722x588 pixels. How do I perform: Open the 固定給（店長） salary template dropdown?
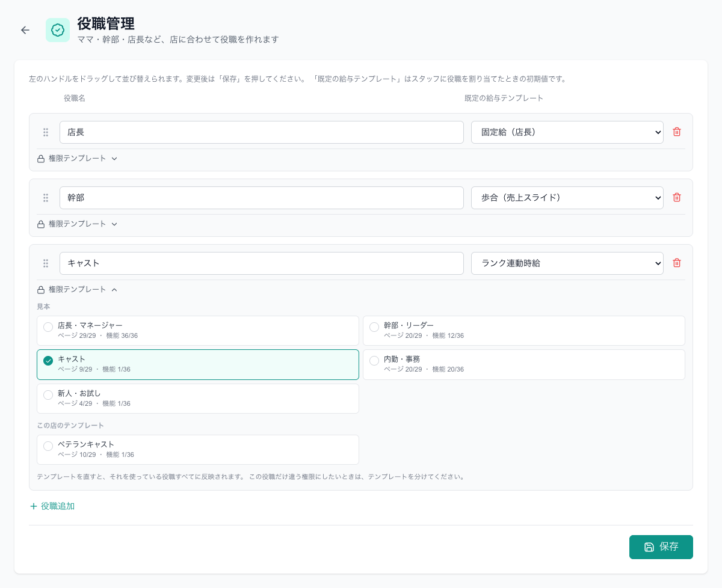point(567,132)
